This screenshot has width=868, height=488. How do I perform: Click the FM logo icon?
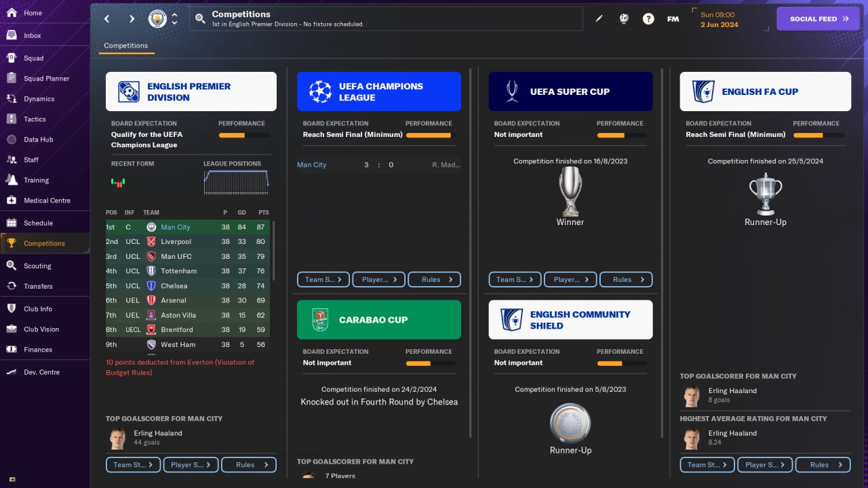673,19
